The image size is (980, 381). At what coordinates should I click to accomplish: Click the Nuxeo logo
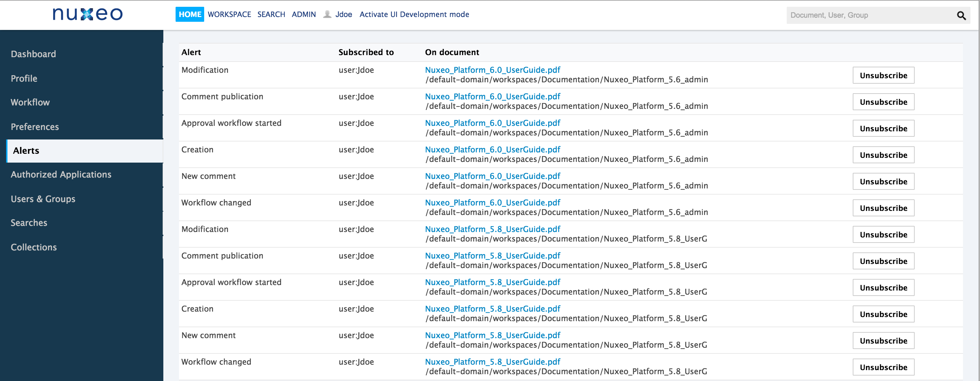coord(87,14)
